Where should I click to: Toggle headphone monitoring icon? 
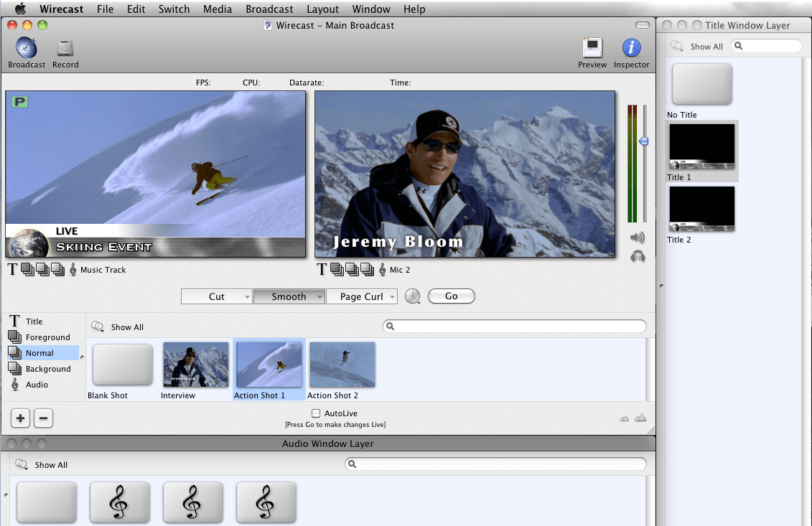(638, 256)
